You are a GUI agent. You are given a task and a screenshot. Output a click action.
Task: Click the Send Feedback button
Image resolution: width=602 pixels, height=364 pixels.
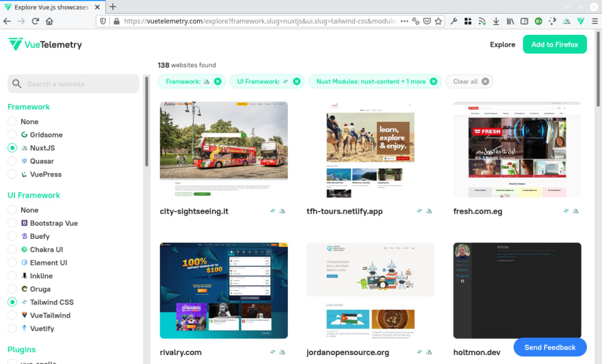coord(550,347)
